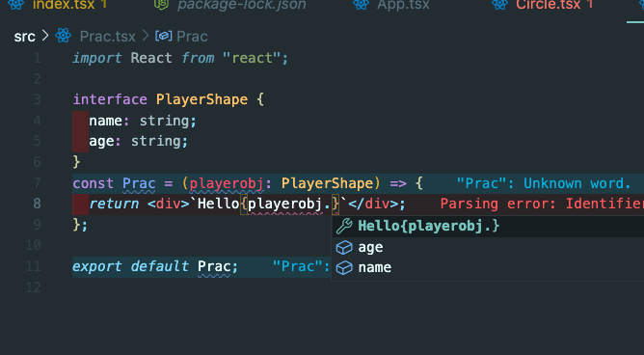Click the const keyword on line 7
The height and width of the screenshot is (355, 644).
click(94, 183)
